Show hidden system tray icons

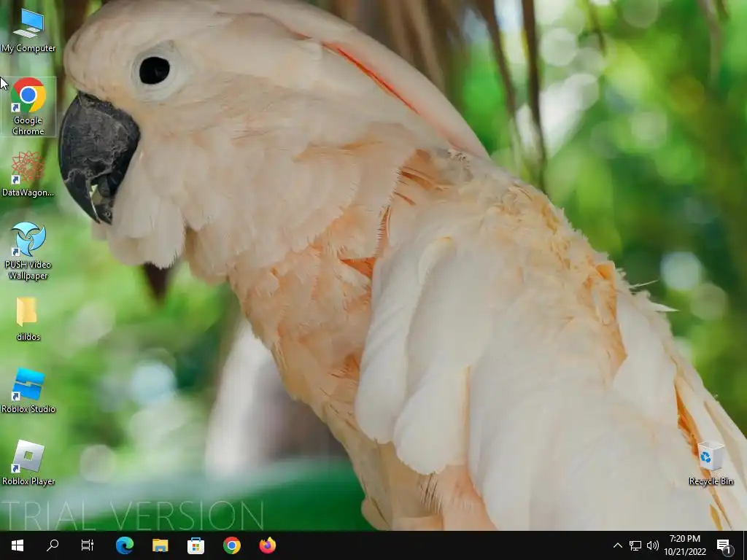[617, 545]
